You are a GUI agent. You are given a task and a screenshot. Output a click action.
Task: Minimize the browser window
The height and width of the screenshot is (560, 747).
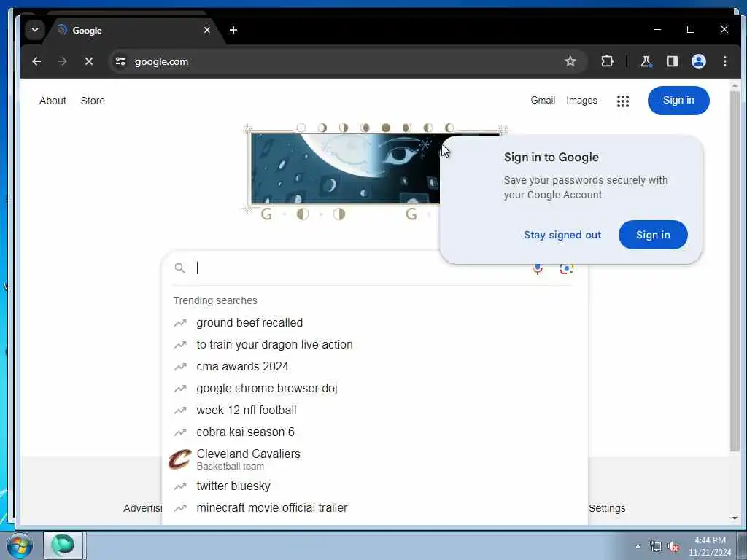pos(657,29)
